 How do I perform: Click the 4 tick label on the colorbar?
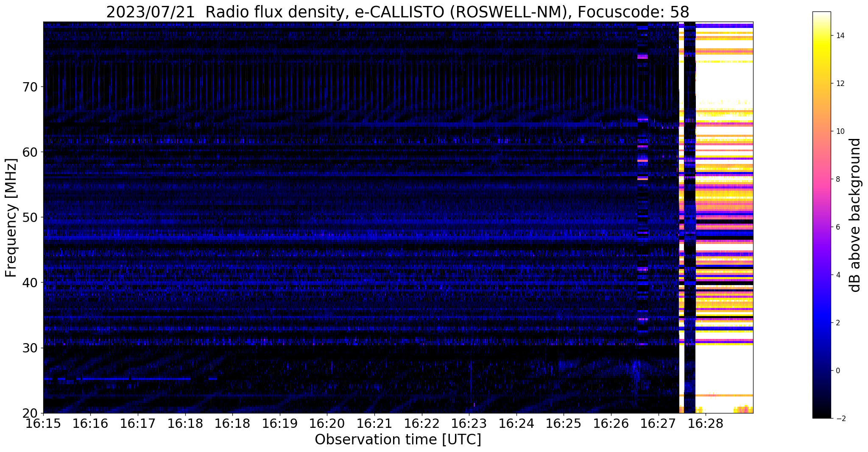point(837,275)
